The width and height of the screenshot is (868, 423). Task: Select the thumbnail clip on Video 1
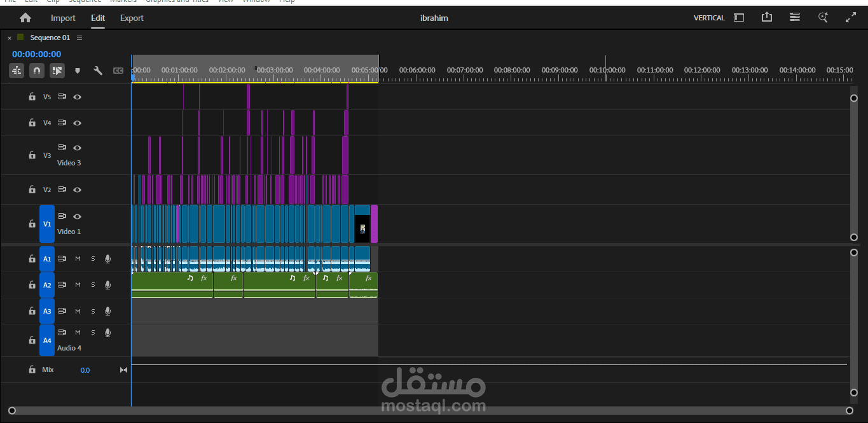(362, 224)
